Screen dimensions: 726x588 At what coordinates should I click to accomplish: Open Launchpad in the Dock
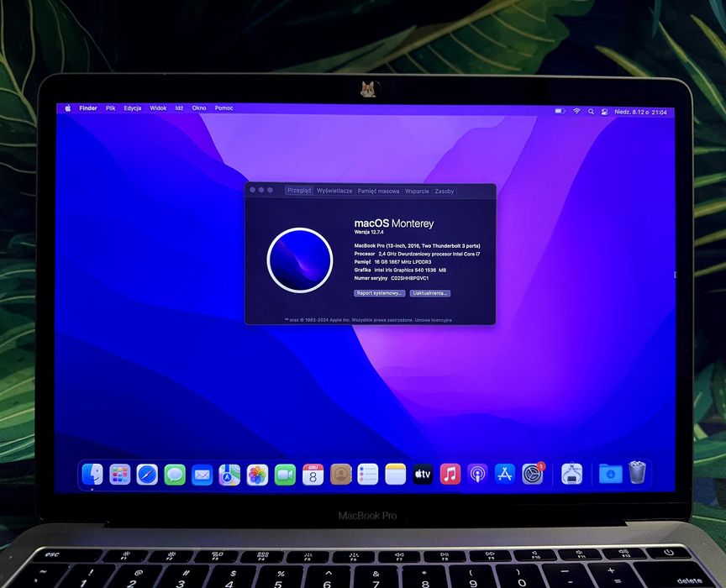click(120, 474)
